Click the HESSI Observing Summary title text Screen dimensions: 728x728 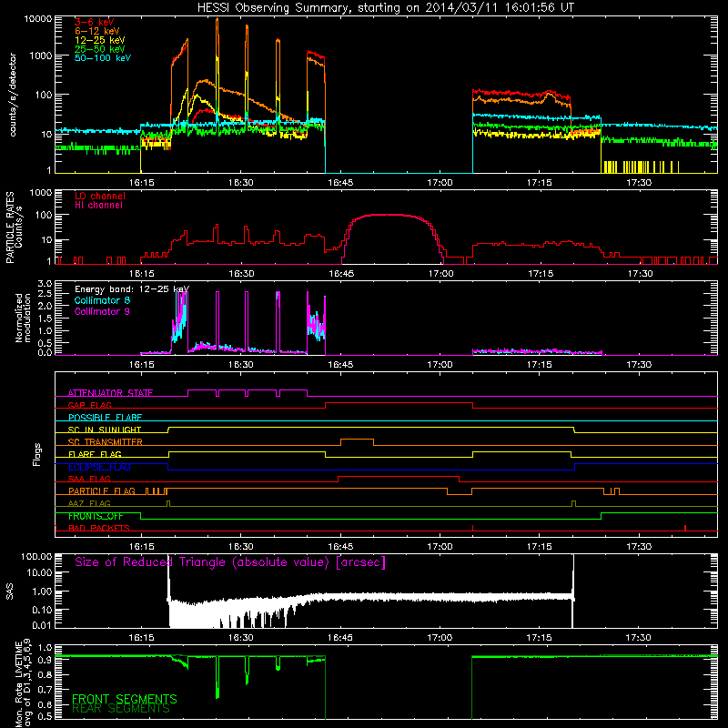(x=385, y=8)
